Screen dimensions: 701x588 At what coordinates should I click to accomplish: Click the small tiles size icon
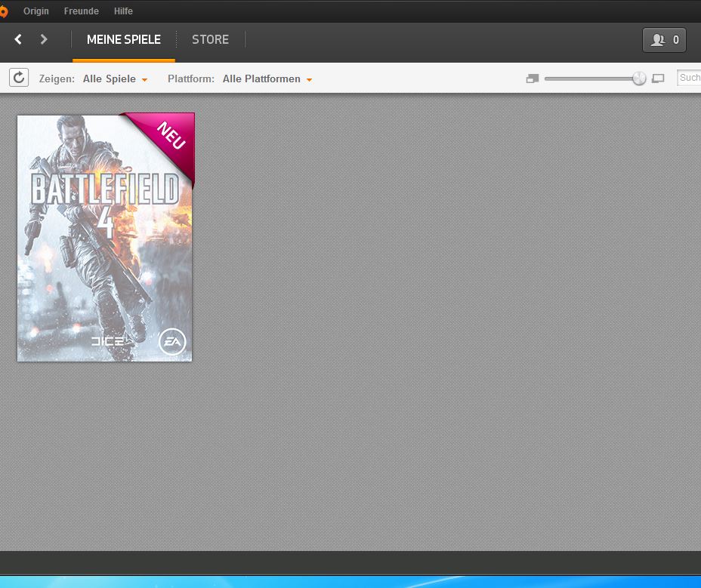(x=533, y=79)
